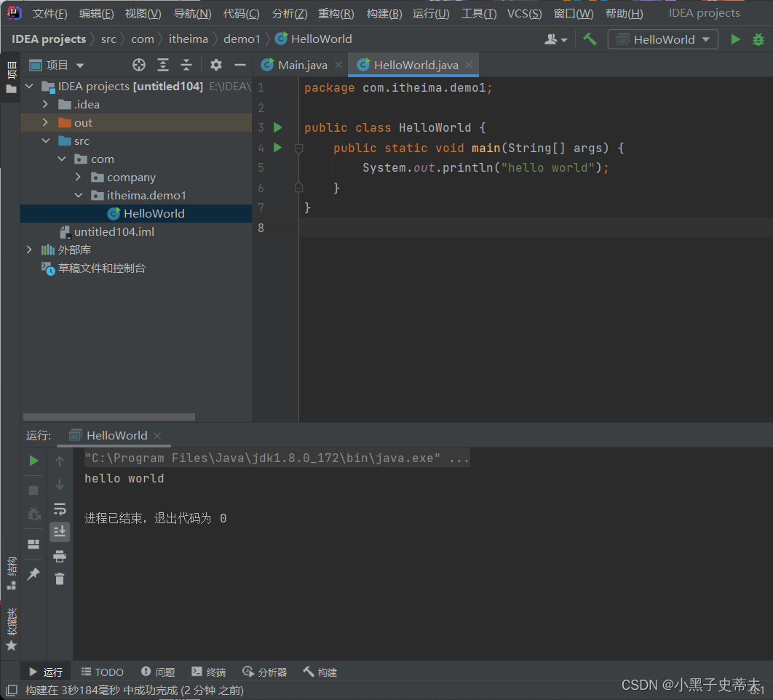
Task: Open the 构建 build tool window
Action: point(320,672)
